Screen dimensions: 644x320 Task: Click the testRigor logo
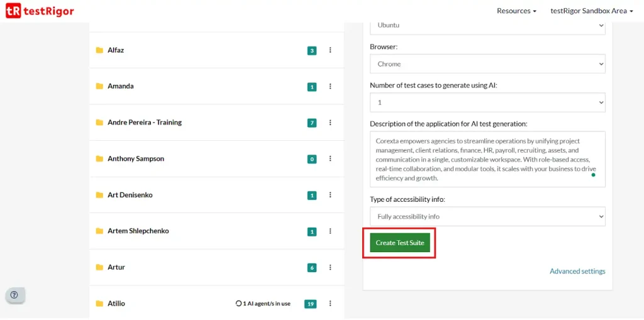point(40,11)
